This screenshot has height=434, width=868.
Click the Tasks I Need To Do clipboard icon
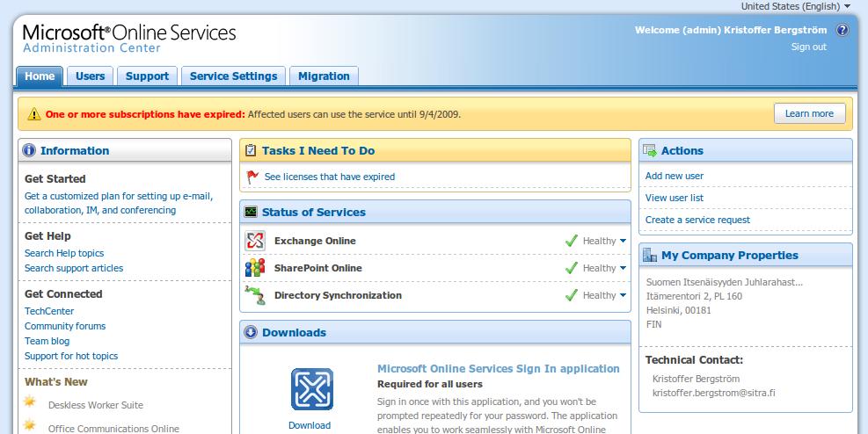point(251,150)
